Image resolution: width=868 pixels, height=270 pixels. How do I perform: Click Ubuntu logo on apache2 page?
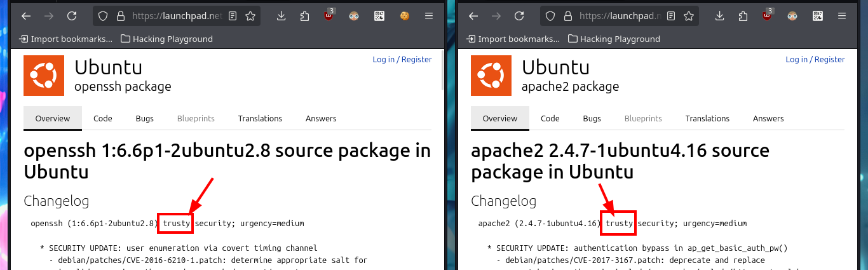[x=491, y=75]
